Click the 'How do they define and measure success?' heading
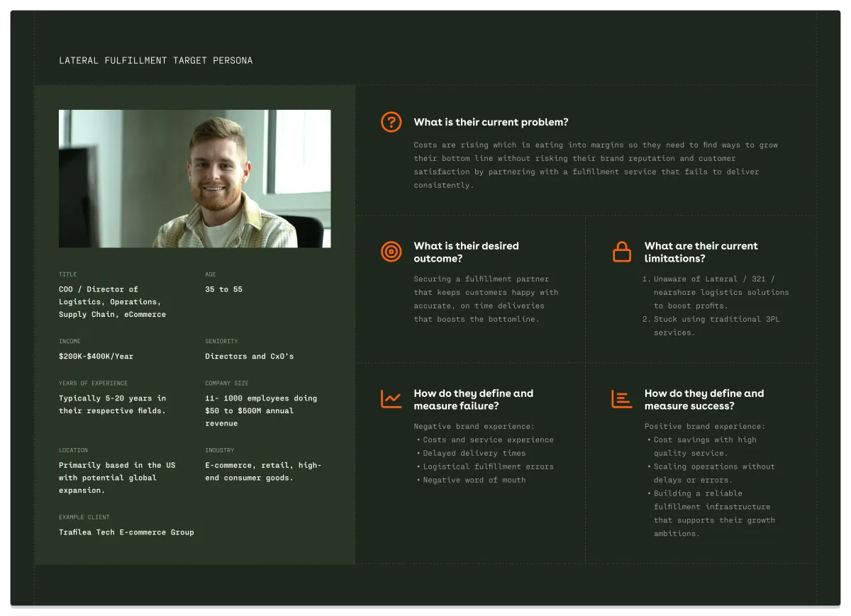This screenshot has width=851, height=616. pyautogui.click(x=704, y=400)
